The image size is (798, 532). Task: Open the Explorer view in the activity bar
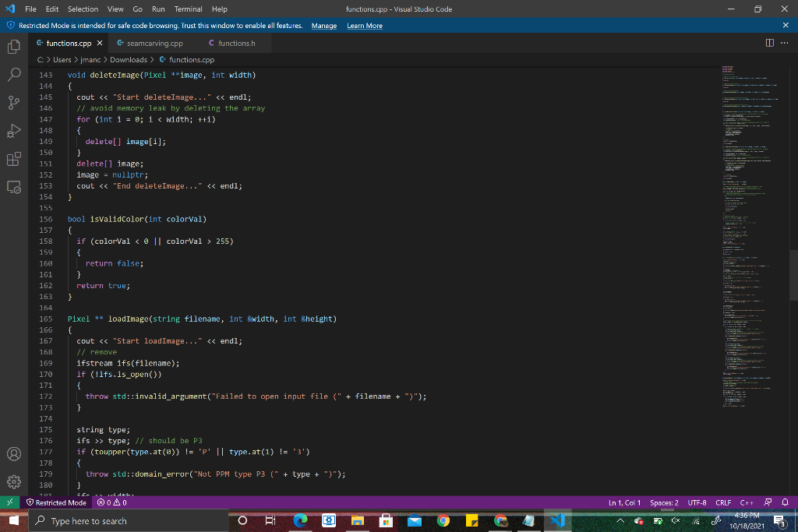(x=12, y=48)
